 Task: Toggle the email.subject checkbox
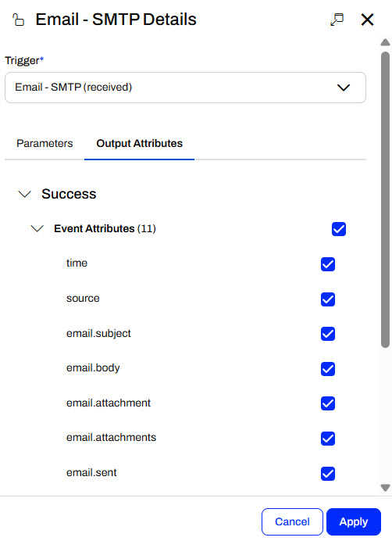tap(327, 334)
